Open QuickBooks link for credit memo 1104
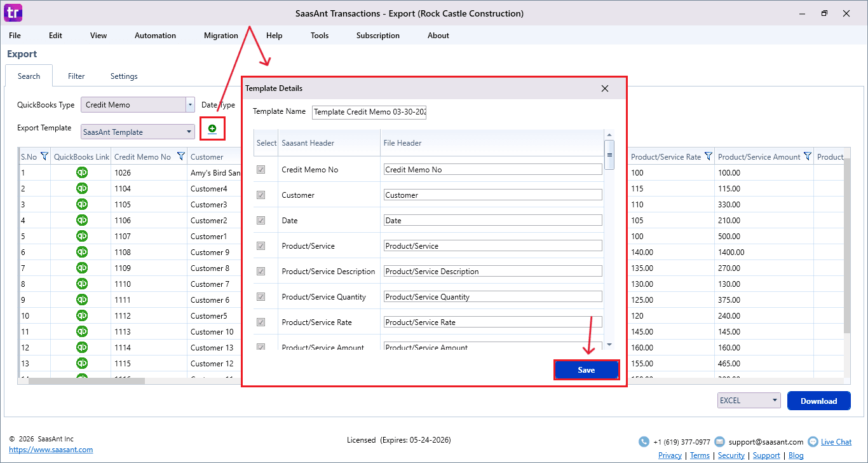 [x=82, y=188]
